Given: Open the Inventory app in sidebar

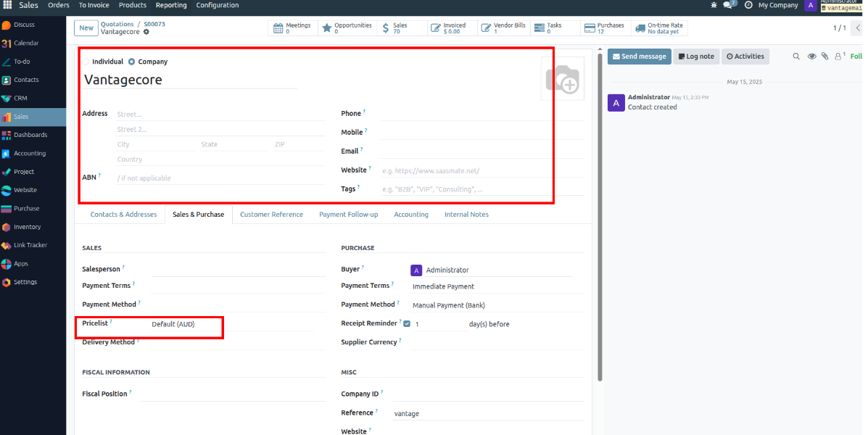Looking at the screenshot, I should pyautogui.click(x=27, y=227).
